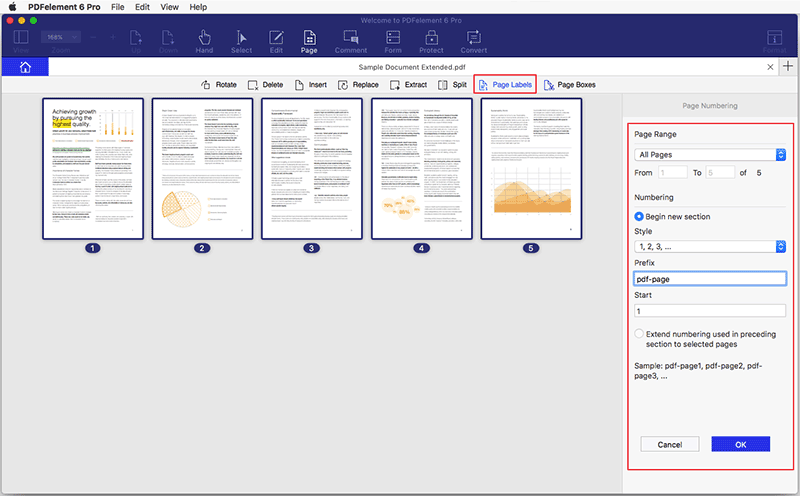The width and height of the screenshot is (800, 496).
Task: Select Extend numbering used in preceding section
Action: click(639, 334)
